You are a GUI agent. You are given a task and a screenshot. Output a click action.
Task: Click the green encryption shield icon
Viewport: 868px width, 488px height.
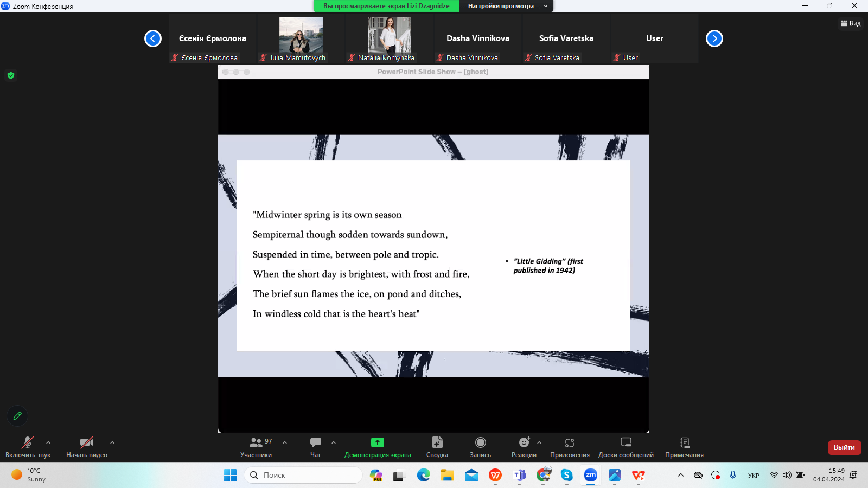[11, 75]
